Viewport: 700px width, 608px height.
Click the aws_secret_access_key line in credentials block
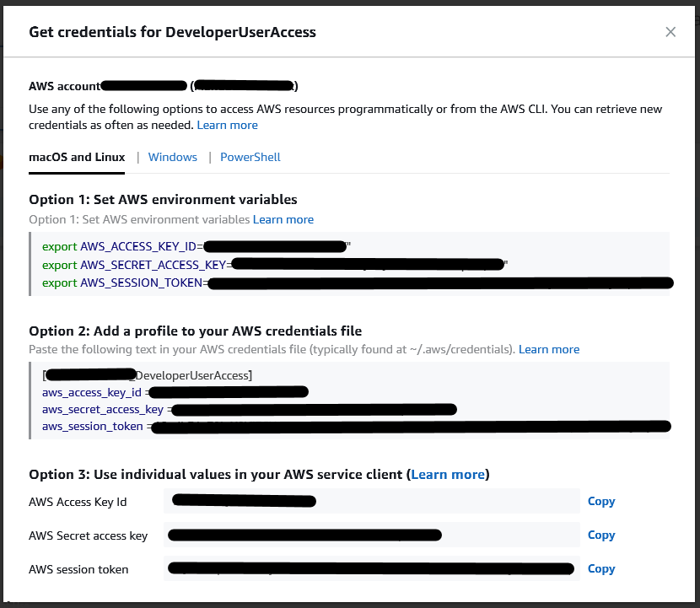[x=250, y=409]
